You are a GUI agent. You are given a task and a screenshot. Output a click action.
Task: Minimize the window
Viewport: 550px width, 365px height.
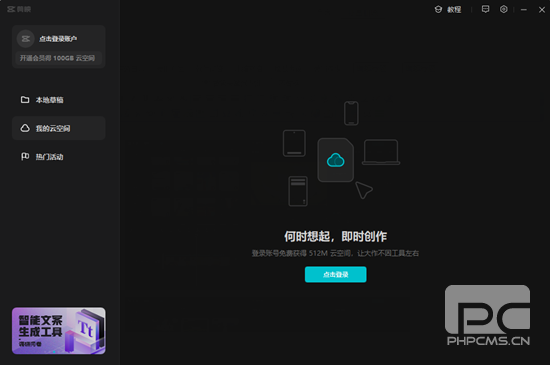coord(524,10)
